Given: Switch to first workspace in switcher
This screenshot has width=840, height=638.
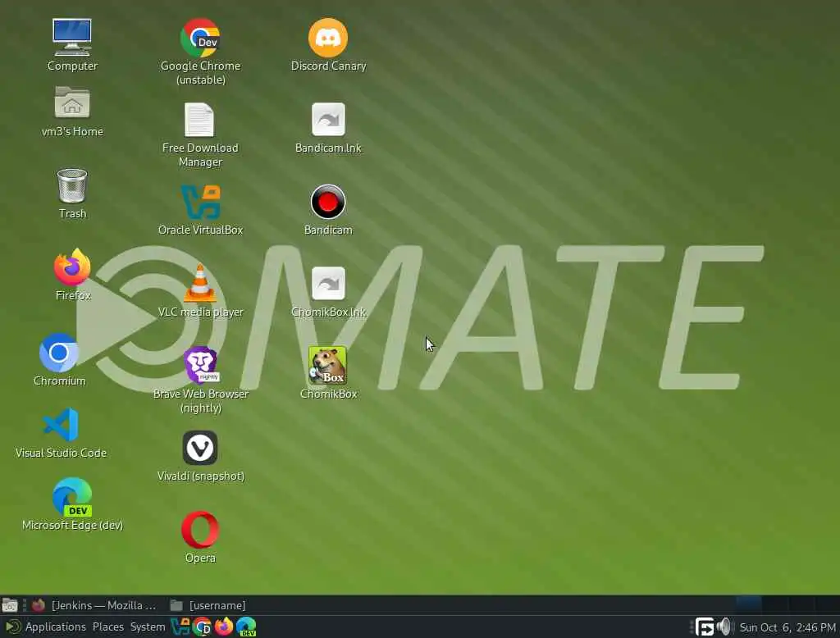Looking at the screenshot, I should tap(748, 605).
